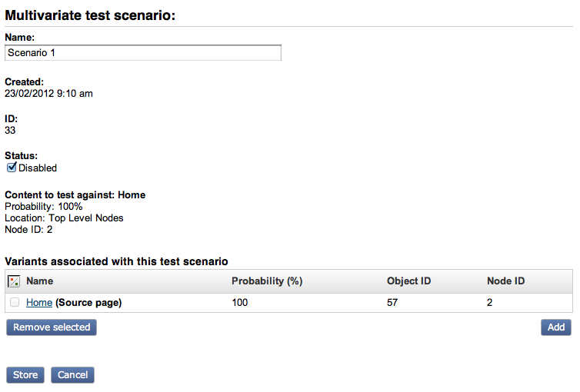Click the "Content to test against: Home" text
The height and width of the screenshot is (392, 580).
pyautogui.click(x=75, y=195)
